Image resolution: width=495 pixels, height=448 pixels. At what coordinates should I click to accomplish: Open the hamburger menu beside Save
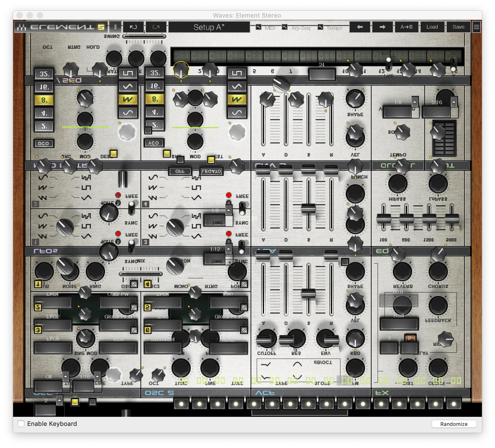coord(477,27)
